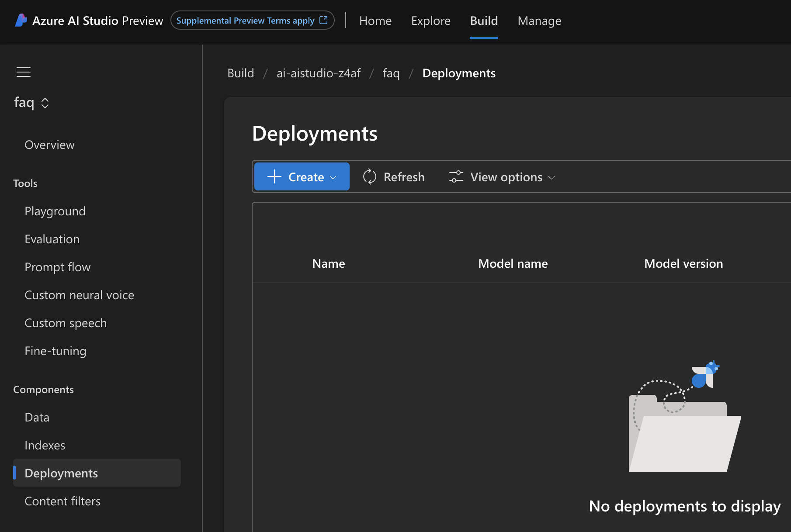The image size is (791, 532).
Task: Go to the Home tab
Action: pos(375,21)
